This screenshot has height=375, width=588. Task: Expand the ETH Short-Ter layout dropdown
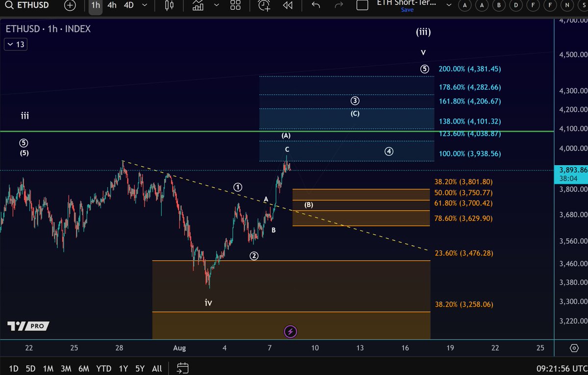click(x=448, y=5)
